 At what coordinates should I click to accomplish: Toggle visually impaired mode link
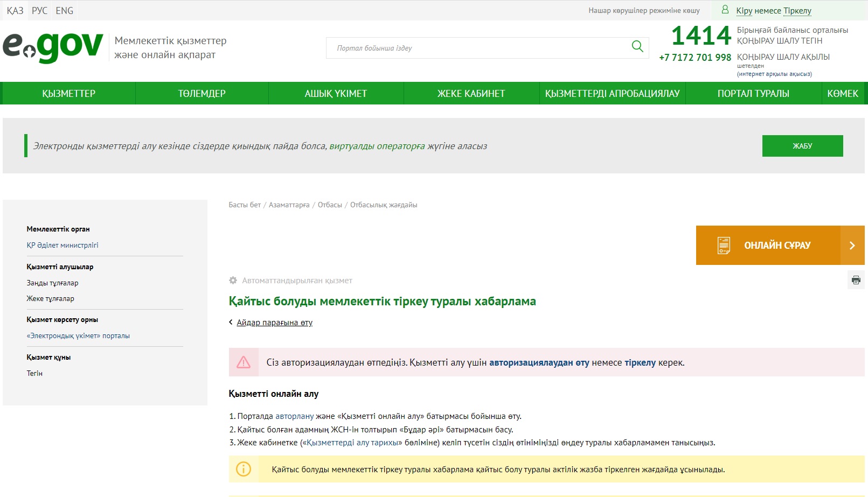coord(644,11)
